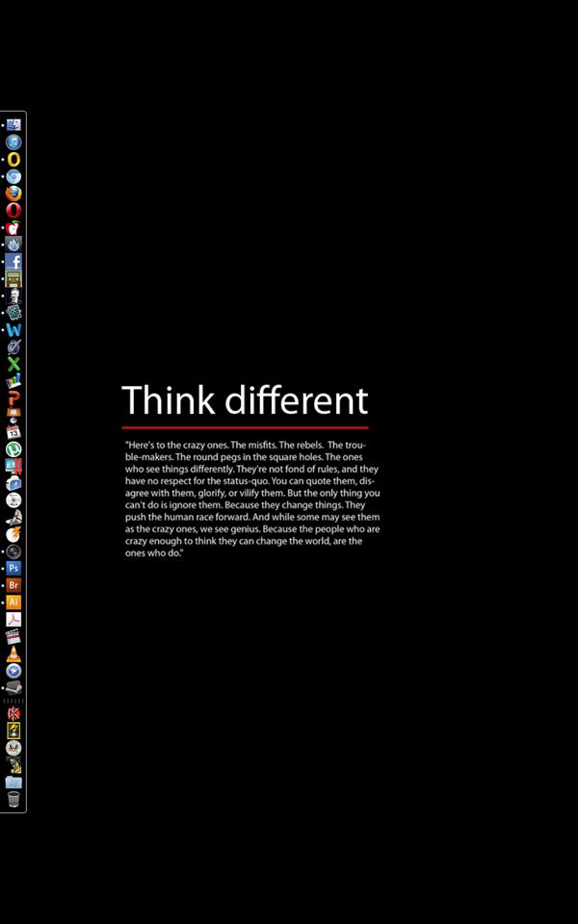The width and height of the screenshot is (578, 924).
Task: Open Adobe Acrobat PDF icon
Action: [13, 620]
